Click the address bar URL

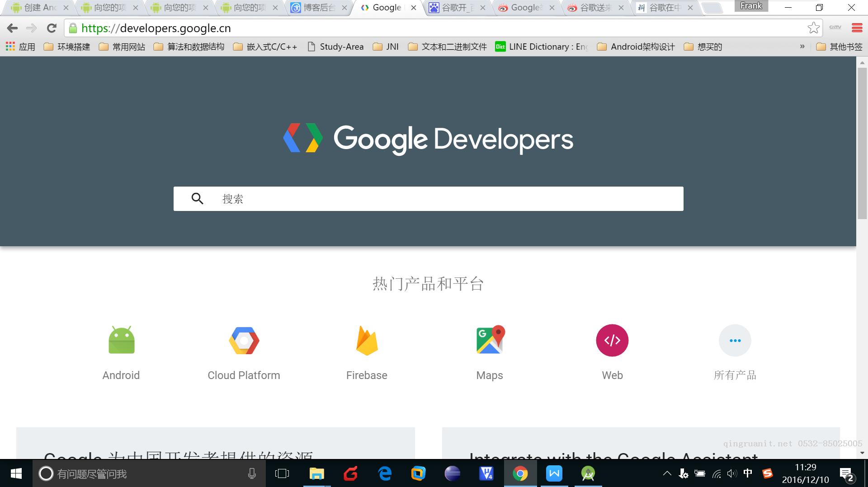[156, 28]
